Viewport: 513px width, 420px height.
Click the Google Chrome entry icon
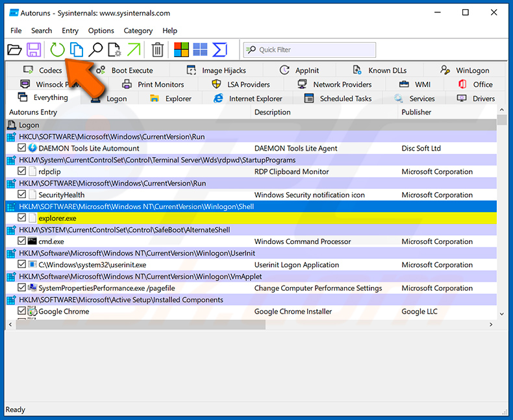(32, 311)
